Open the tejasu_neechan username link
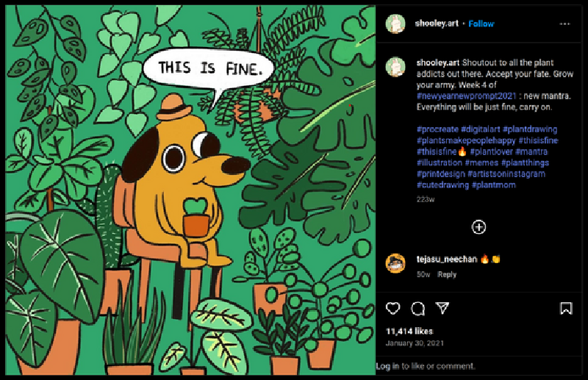Image resolution: width=588 pixels, height=380 pixels. (x=447, y=259)
